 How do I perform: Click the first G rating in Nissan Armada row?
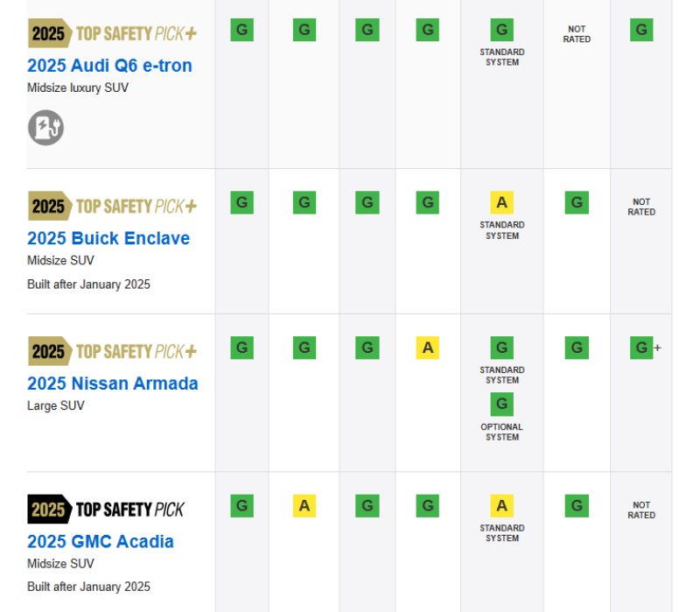click(242, 348)
